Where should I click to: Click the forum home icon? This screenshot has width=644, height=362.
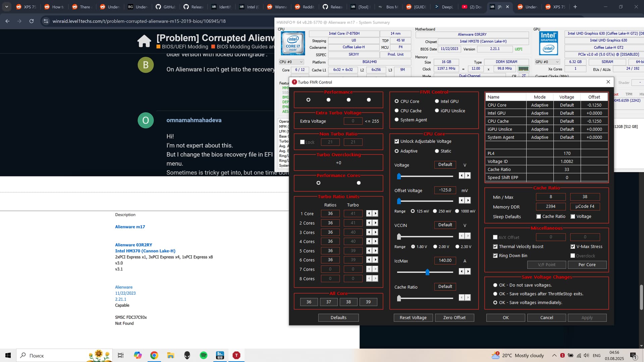point(144,41)
